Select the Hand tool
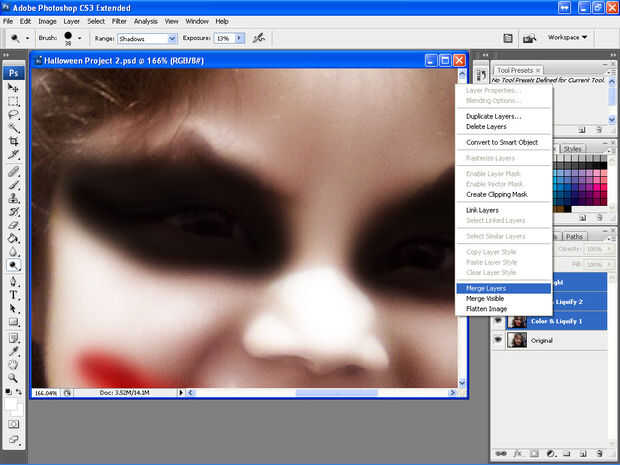Viewport: 620px width, 465px height. (13, 365)
